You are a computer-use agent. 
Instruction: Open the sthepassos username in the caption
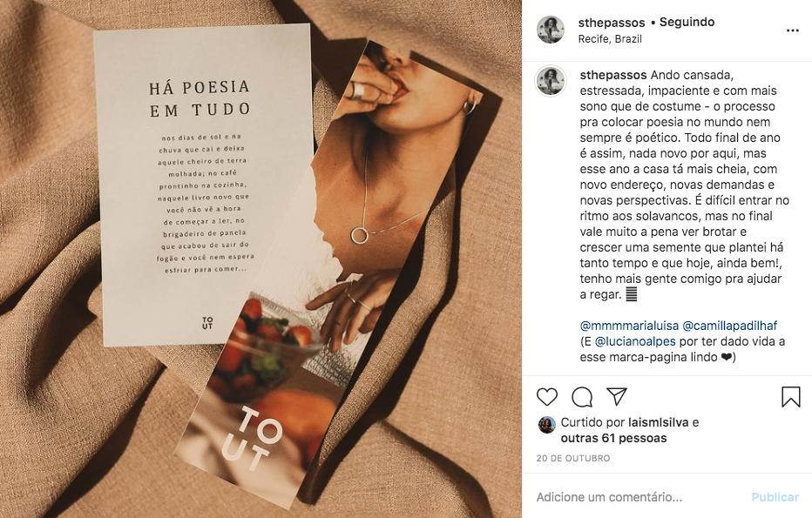pyautogui.click(x=613, y=75)
